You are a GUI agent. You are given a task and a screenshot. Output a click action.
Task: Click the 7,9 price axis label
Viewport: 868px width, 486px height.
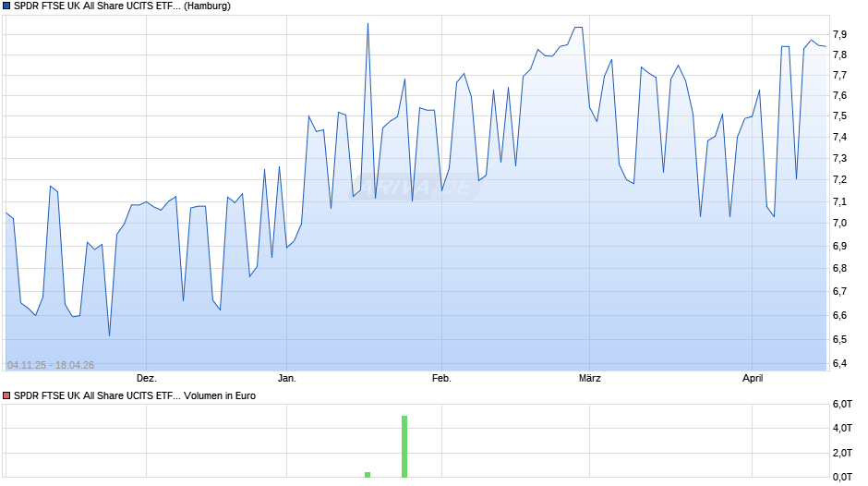point(839,34)
